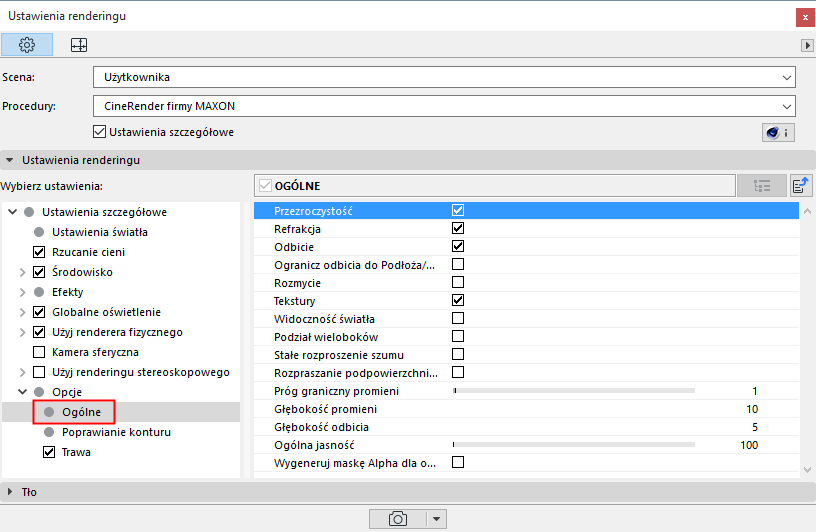Toggle Ustawienia szczegółowe checkbox
The height and width of the screenshot is (532, 816).
tap(99, 132)
